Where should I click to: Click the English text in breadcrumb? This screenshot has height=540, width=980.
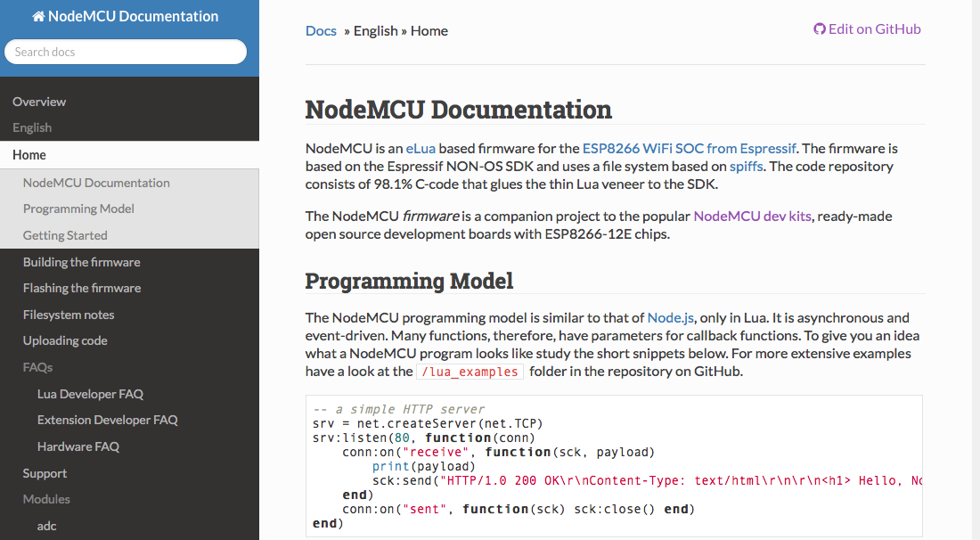[x=376, y=31]
